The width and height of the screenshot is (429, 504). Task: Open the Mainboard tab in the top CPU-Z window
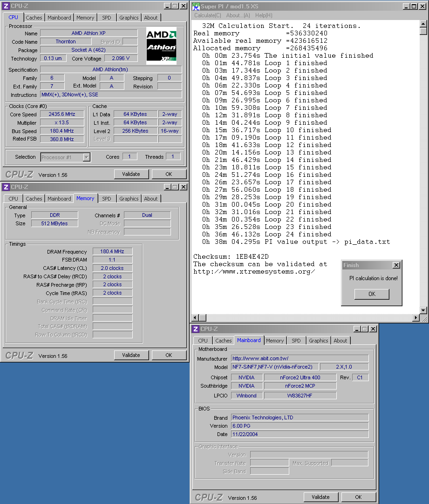click(x=59, y=18)
